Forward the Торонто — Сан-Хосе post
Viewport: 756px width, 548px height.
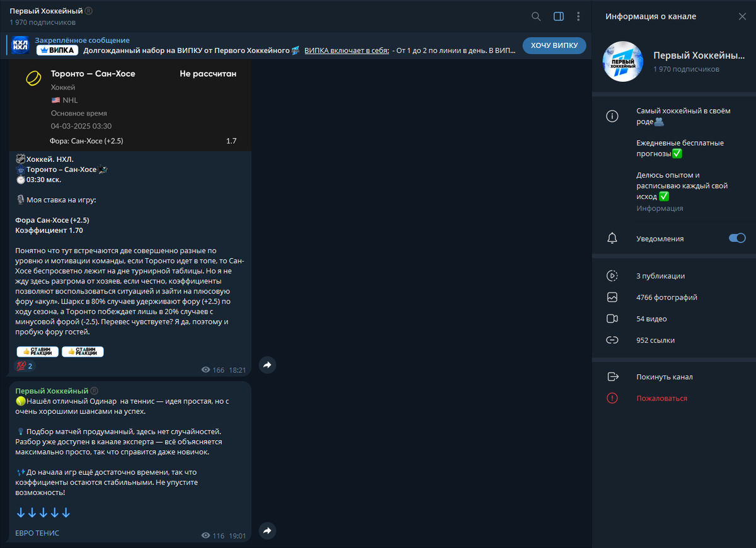pos(267,365)
